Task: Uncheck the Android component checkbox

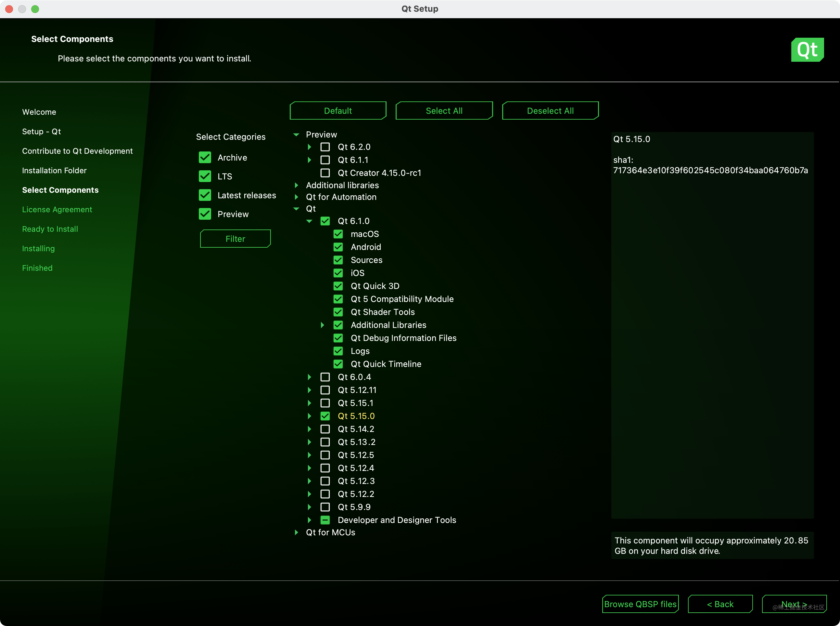Action: 338,247
